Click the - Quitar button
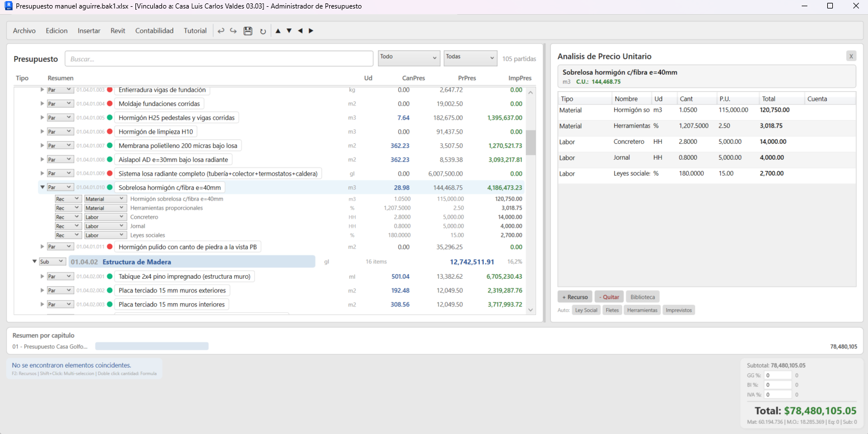 tap(609, 297)
